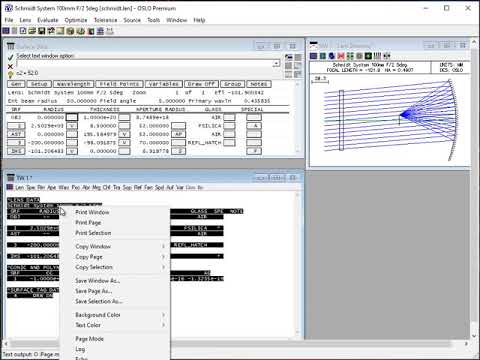The width and height of the screenshot is (480, 360).
Task: Click the Draw Off button
Action: 201,84
